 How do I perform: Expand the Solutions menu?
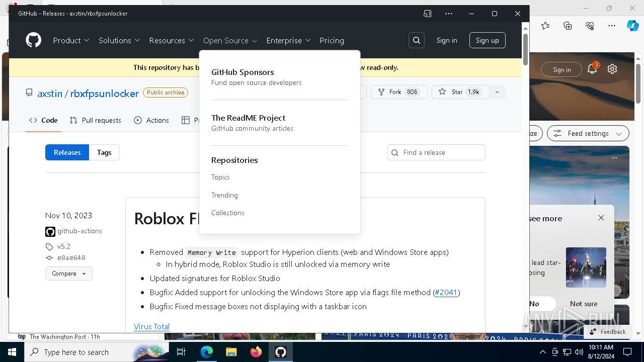(x=119, y=40)
